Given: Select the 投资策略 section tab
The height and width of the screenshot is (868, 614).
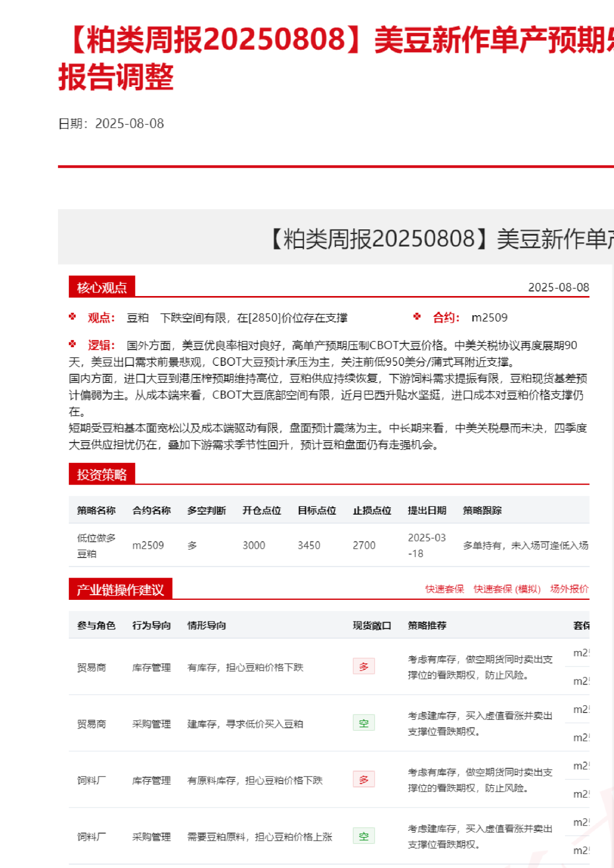Looking at the screenshot, I should coord(102,474).
